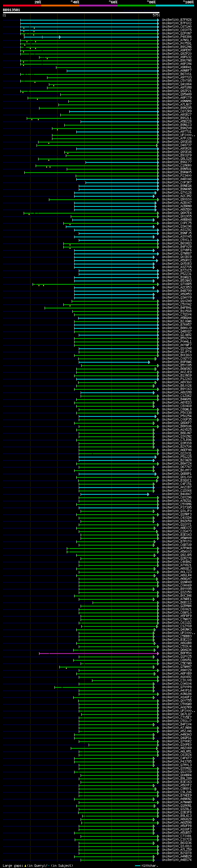Open hit UniRef100_A6LHM1
Screen dimensions: 197x868
click(x=176, y=751)
